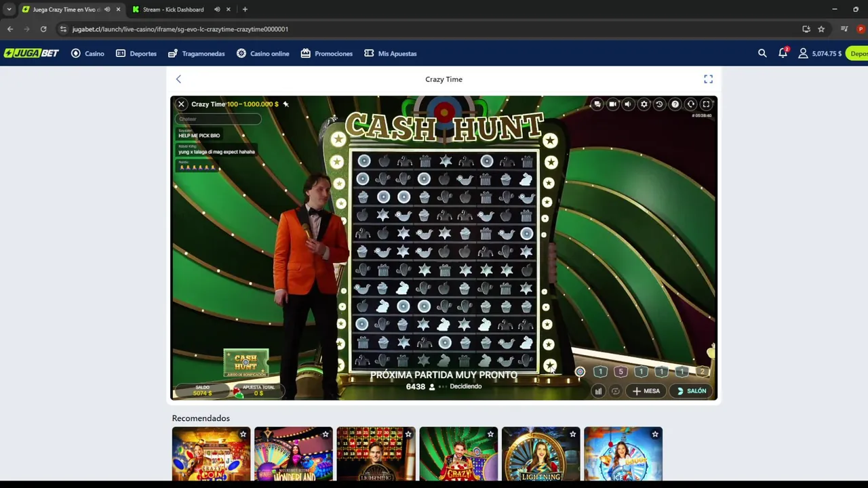
Task: View site information icon in address bar
Action: 63,29
